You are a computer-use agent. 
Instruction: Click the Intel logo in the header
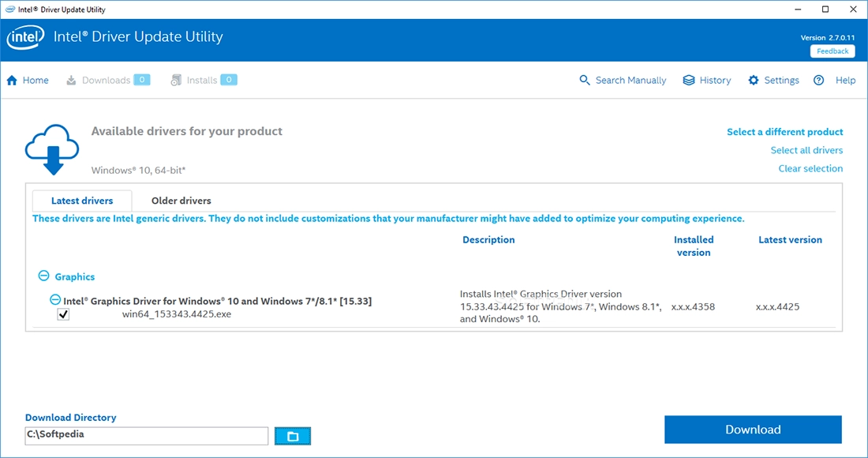click(x=24, y=37)
